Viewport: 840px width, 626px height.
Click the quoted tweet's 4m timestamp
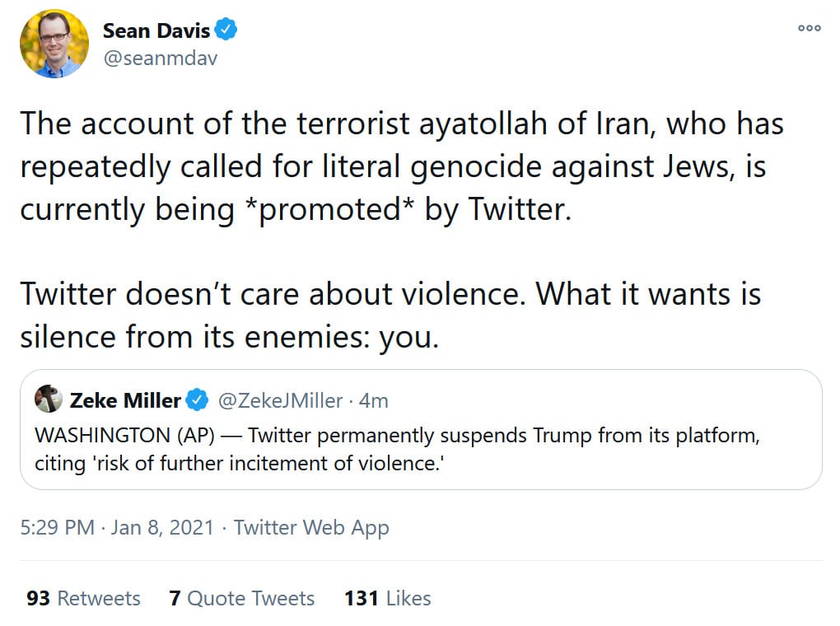tap(374, 401)
